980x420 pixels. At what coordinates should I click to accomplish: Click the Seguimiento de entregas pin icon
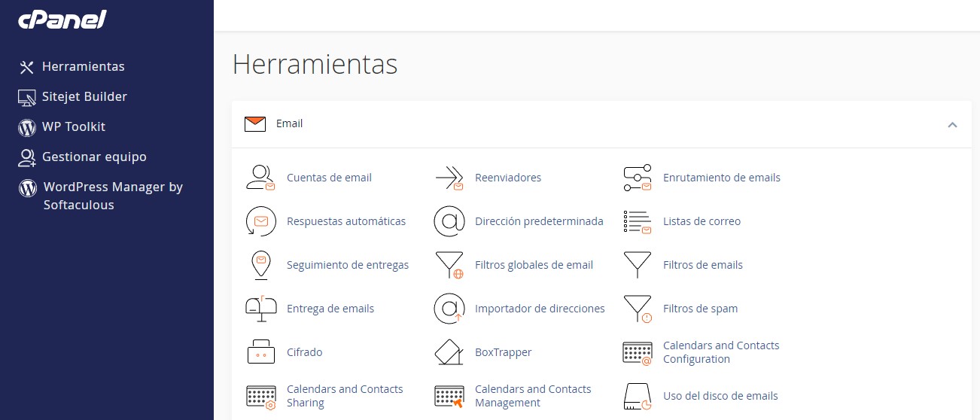tap(260, 265)
